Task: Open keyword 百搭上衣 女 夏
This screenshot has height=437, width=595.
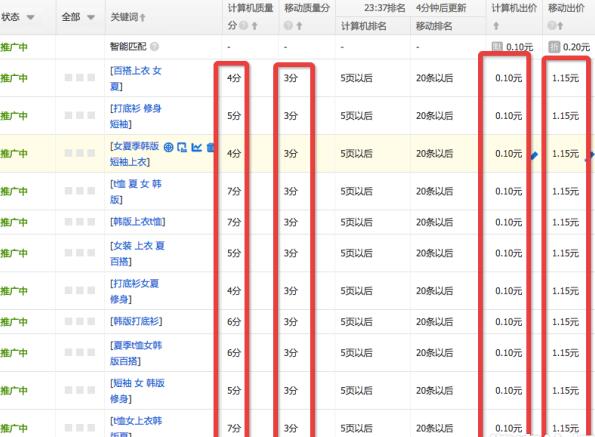Action: [136, 78]
